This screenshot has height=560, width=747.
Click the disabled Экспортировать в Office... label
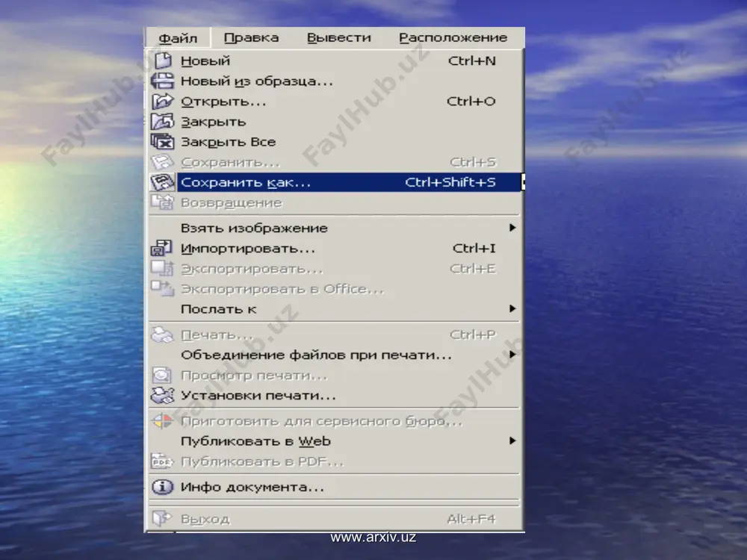tap(282, 289)
